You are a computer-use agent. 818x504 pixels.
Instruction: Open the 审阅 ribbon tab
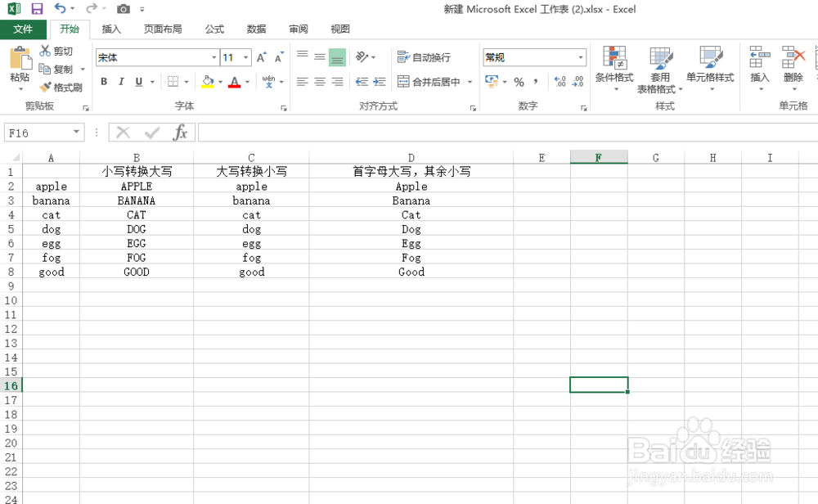click(298, 29)
